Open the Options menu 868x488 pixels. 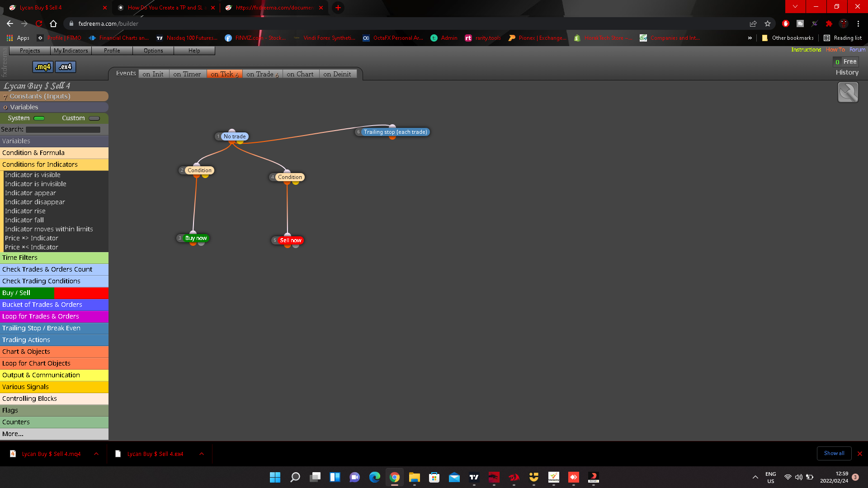(x=153, y=51)
